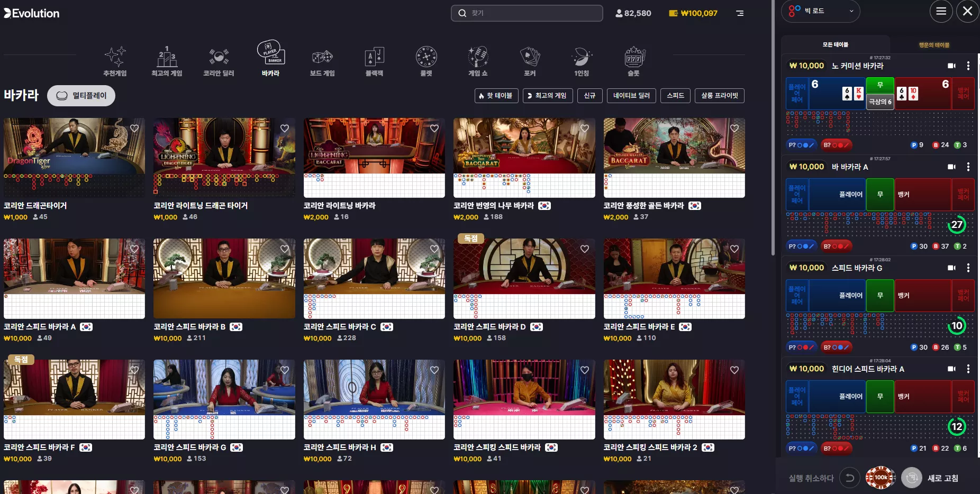The image size is (980, 494).
Task: Bet on 무 tie in 힌디어 스피드 바카라 A
Action: click(x=880, y=397)
